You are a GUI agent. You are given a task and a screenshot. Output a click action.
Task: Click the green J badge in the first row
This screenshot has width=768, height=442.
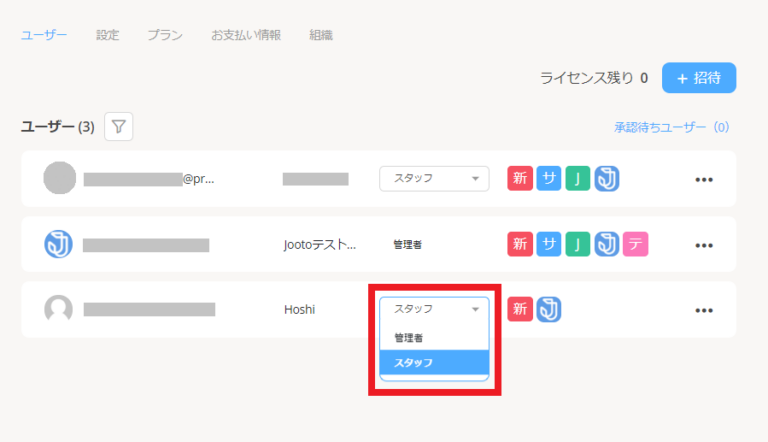pos(577,178)
